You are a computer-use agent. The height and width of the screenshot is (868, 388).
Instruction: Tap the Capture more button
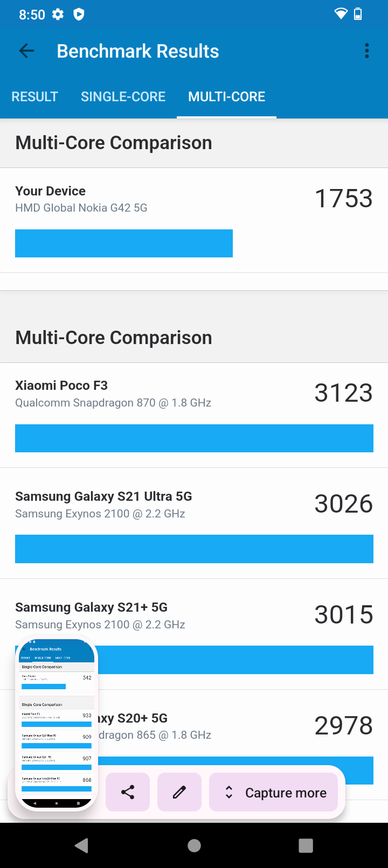[x=273, y=792]
